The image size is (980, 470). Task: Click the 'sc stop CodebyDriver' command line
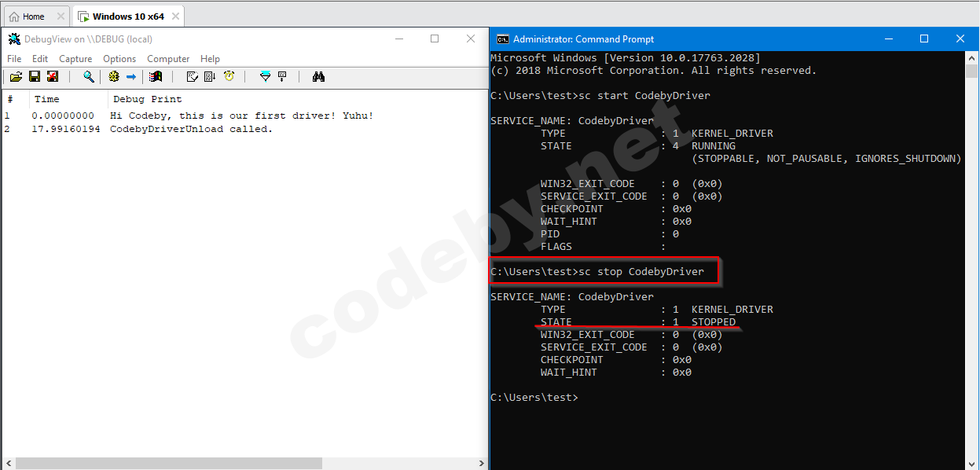pyautogui.click(x=597, y=271)
